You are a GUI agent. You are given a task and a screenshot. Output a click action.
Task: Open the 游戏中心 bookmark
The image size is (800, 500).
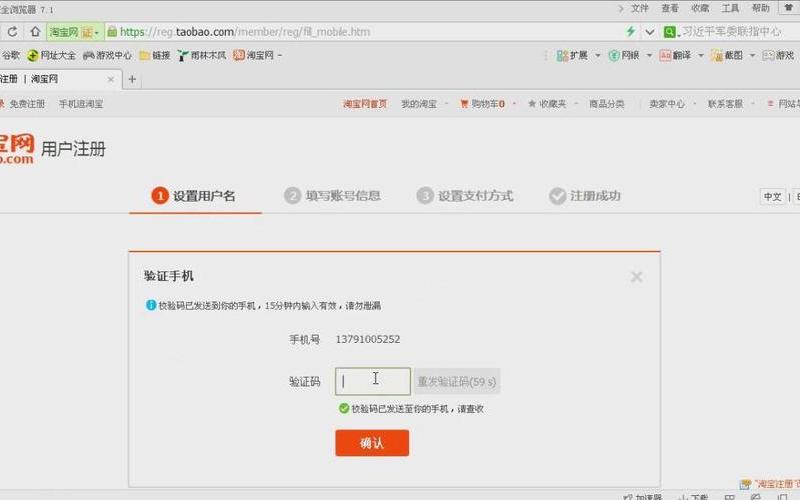click(x=107, y=55)
